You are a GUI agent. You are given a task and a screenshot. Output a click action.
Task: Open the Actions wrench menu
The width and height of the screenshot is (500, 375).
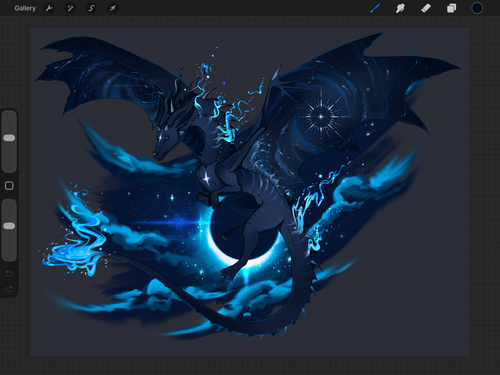click(x=49, y=8)
